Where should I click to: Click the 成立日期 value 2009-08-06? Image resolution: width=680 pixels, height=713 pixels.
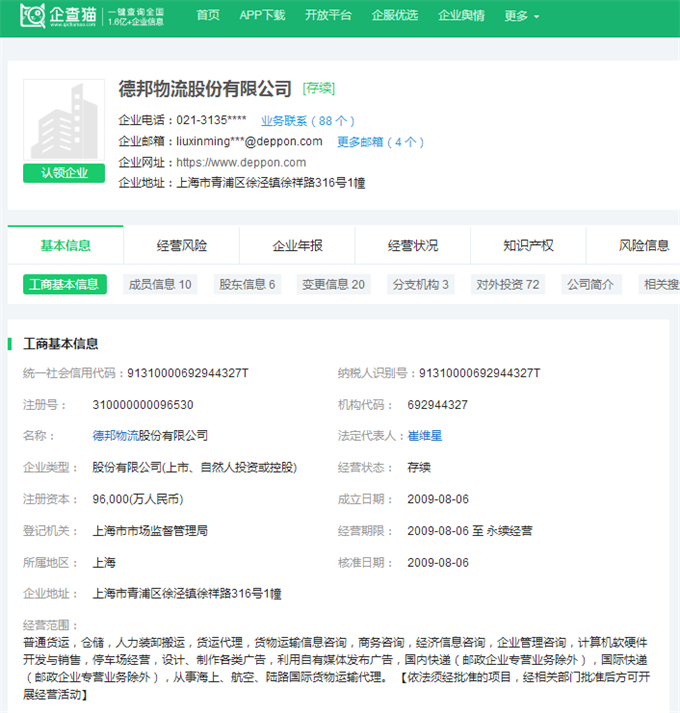[438, 499]
